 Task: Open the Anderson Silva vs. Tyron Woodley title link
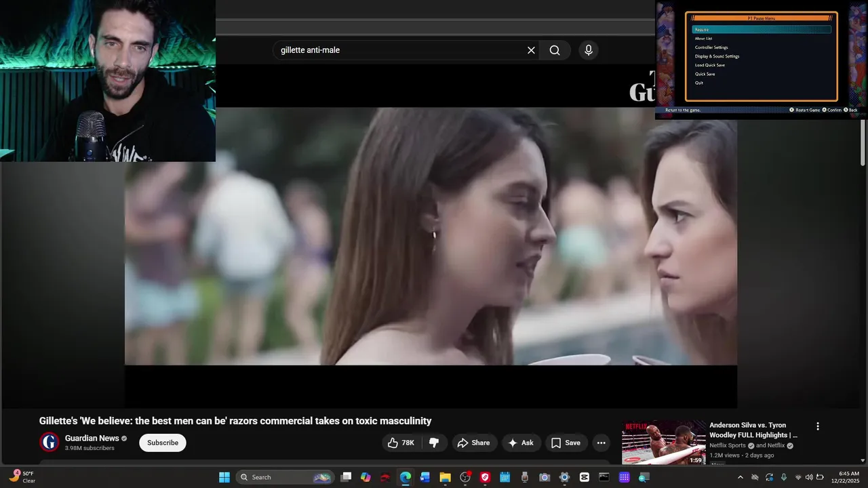click(x=753, y=430)
